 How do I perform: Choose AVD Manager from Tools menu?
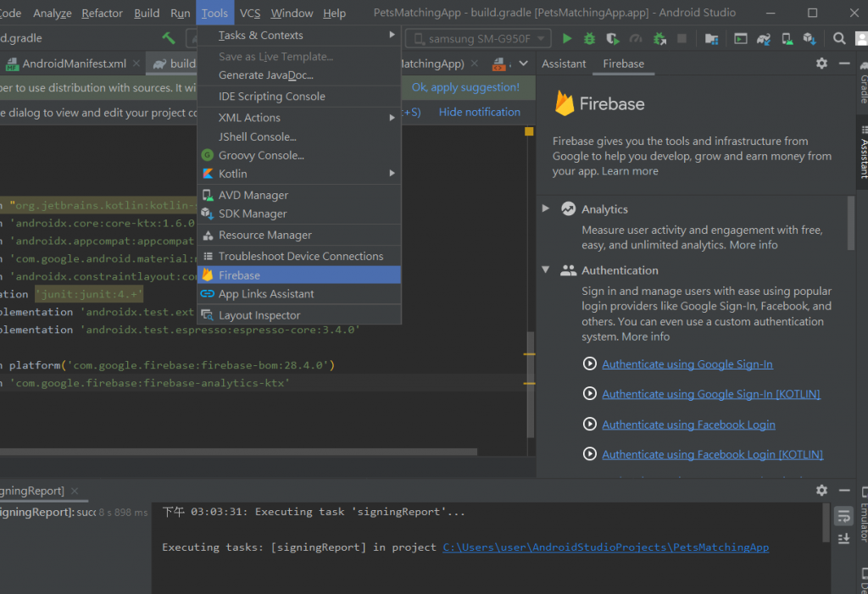pyautogui.click(x=299, y=195)
